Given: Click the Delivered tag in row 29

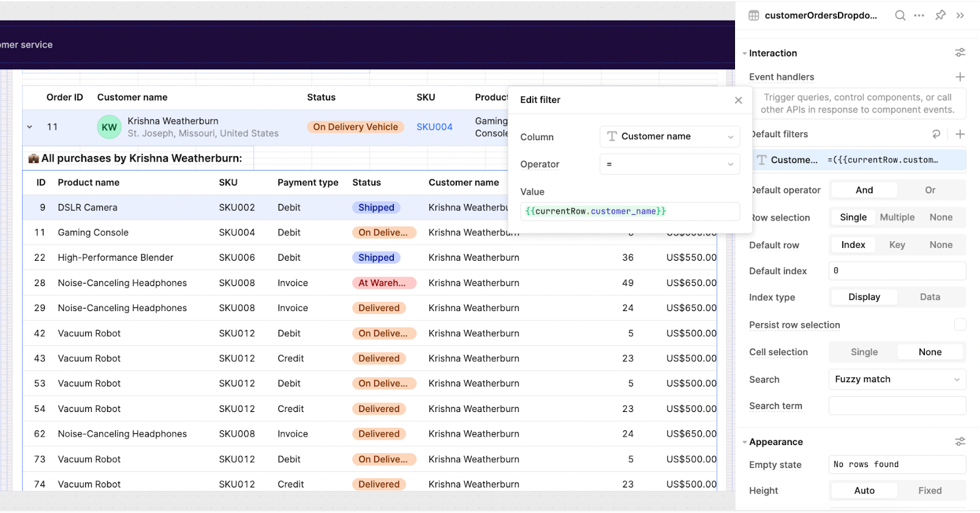Looking at the screenshot, I should pos(379,308).
